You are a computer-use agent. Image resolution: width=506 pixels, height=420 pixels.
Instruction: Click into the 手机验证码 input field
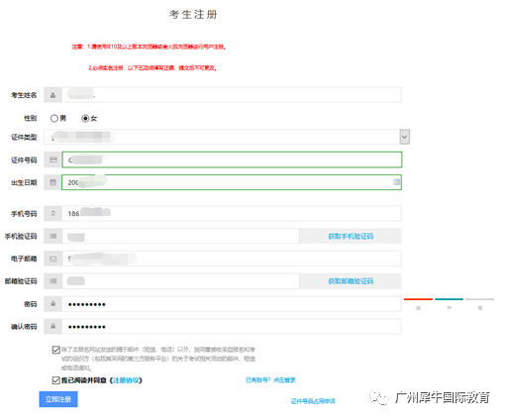pyautogui.click(x=180, y=236)
